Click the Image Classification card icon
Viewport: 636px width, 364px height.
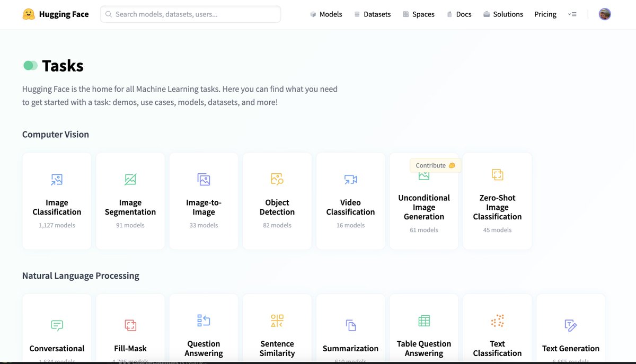57,180
